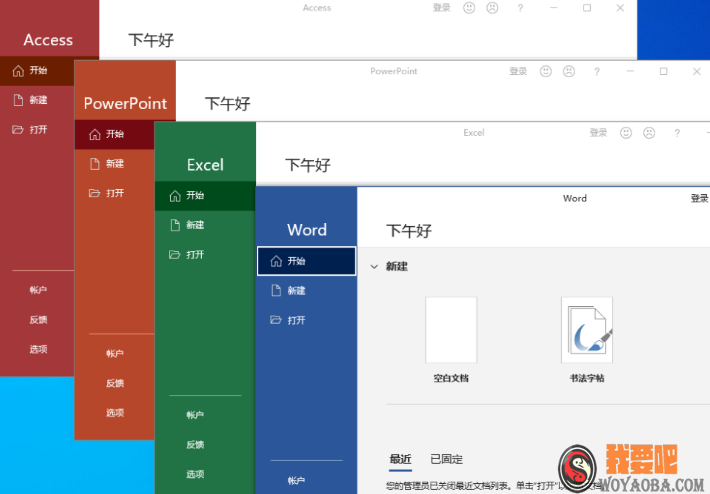Switch to the 已固定 tab in Word

pyautogui.click(x=446, y=459)
